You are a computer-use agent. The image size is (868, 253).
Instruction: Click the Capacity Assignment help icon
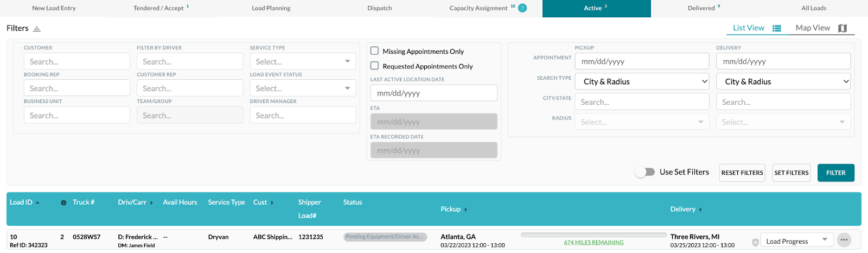(x=522, y=8)
